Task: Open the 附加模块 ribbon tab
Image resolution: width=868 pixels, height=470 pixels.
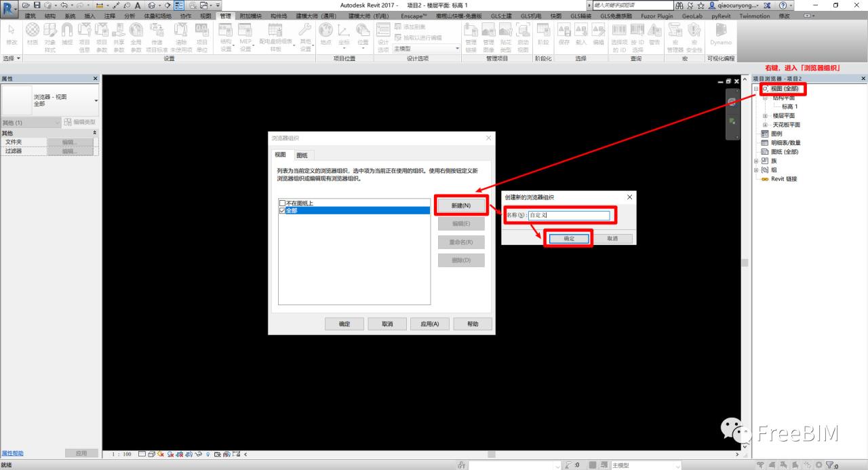Action: (x=250, y=16)
